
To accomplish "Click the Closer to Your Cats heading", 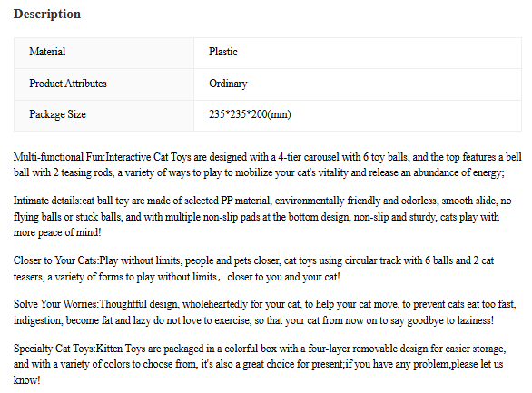I will point(55,260).
